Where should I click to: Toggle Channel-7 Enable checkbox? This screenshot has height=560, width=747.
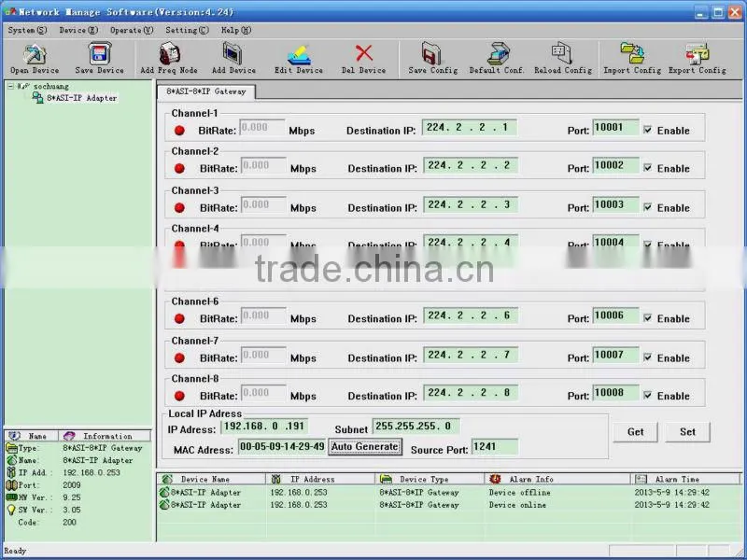click(647, 357)
